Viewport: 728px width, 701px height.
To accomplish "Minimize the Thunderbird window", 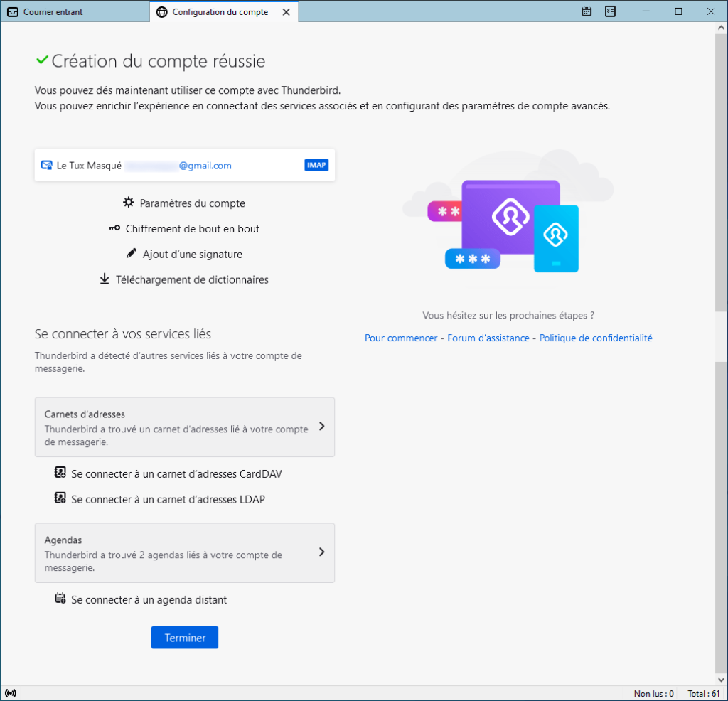I will pyautogui.click(x=646, y=11).
